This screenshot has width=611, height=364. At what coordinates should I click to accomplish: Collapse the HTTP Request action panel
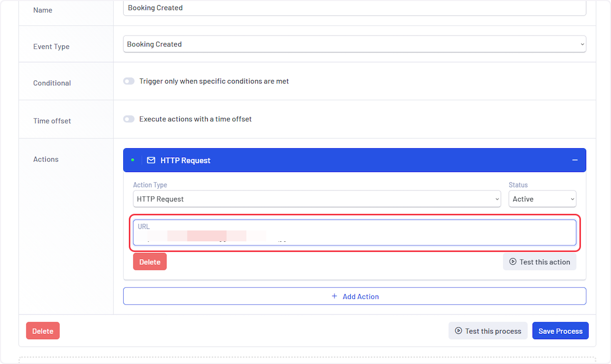[575, 160]
